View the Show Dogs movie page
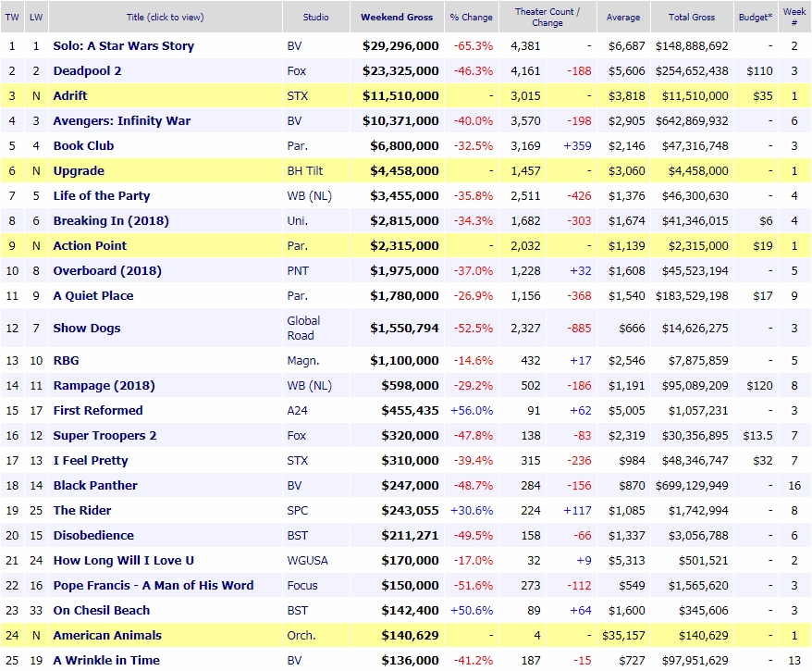The image size is (812, 671). pyautogui.click(x=87, y=328)
